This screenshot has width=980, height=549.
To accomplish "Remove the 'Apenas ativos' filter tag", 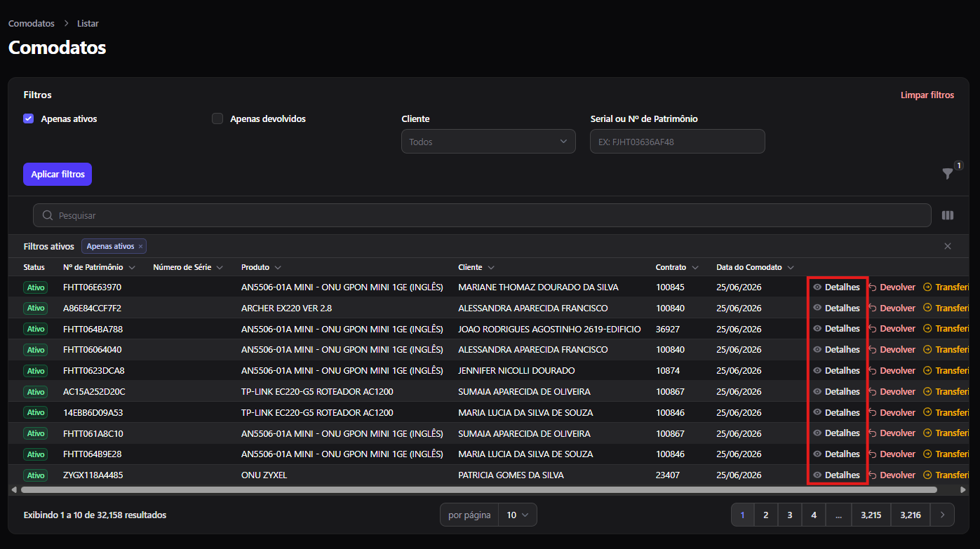I will 140,247.
